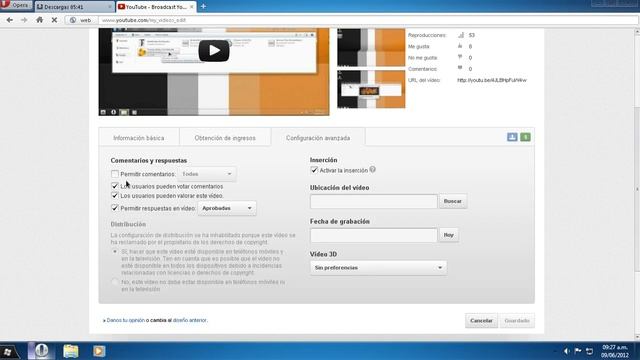Click the web globe badge in address bar

point(80,20)
